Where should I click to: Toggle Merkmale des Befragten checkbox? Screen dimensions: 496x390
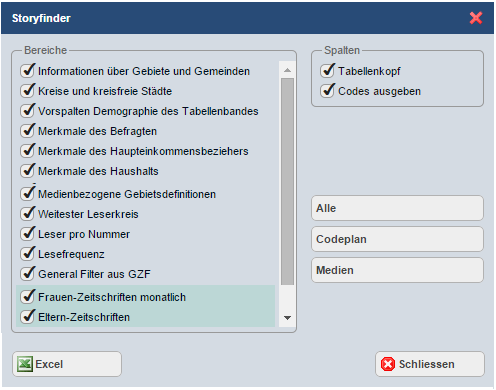coord(27,131)
